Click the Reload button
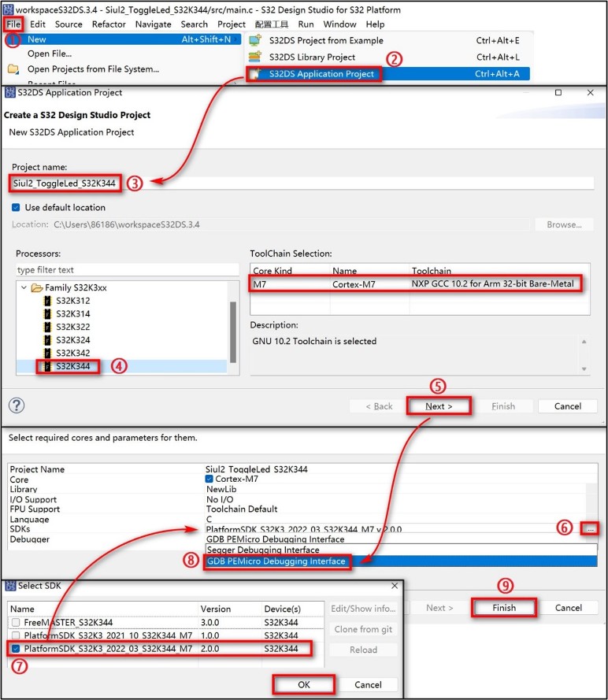 pyautogui.click(x=363, y=650)
